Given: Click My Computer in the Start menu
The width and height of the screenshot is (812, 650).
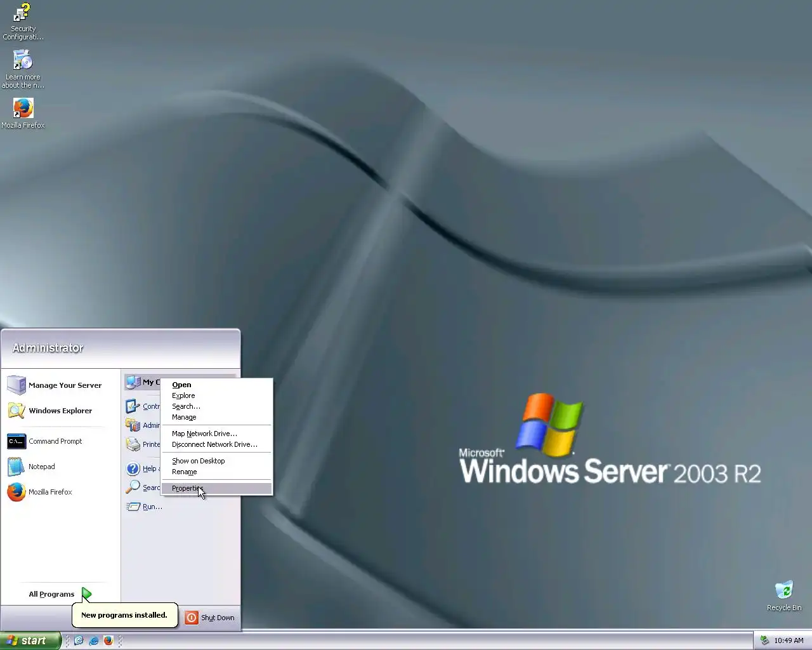Looking at the screenshot, I should coord(142,382).
